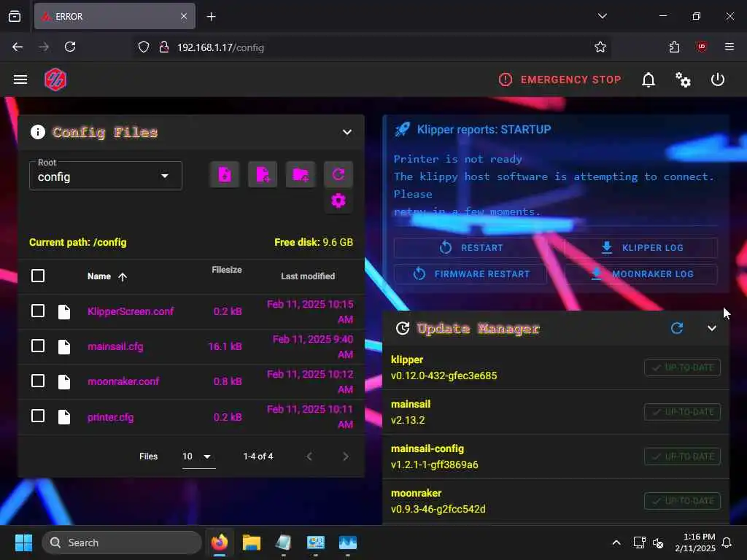Open the Root config dropdown
747x560 pixels.
pos(106,176)
